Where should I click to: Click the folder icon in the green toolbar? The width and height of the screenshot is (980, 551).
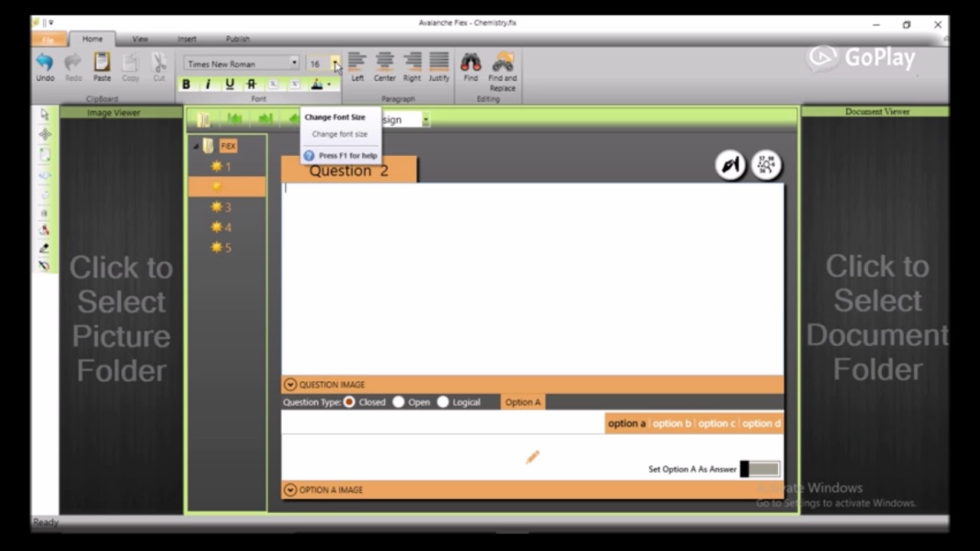point(204,119)
